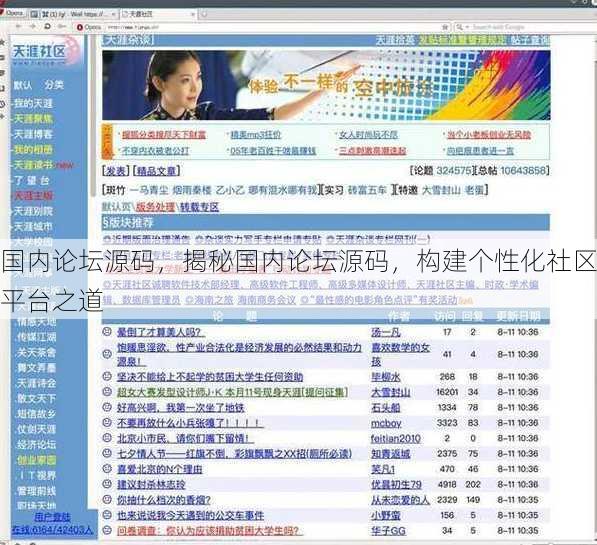Click the new tab plus button
597x545 pixels.
(x=204, y=14)
